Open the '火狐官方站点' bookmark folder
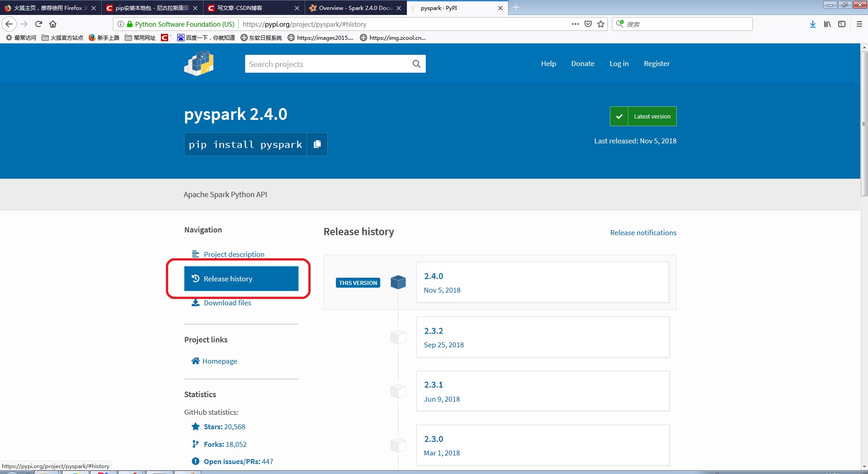Viewport: 868px width, 474px height. pos(62,38)
